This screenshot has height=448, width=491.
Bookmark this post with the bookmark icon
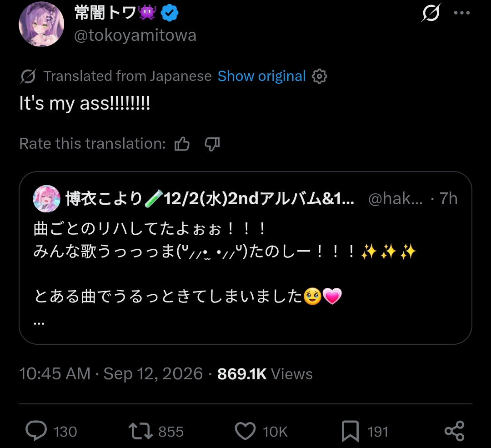coord(350,431)
